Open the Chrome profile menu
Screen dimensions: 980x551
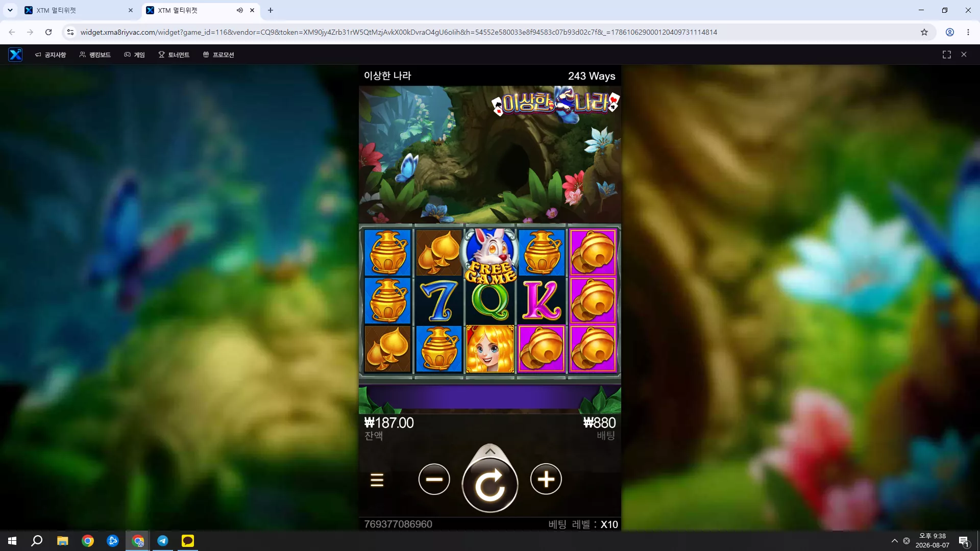[950, 32]
